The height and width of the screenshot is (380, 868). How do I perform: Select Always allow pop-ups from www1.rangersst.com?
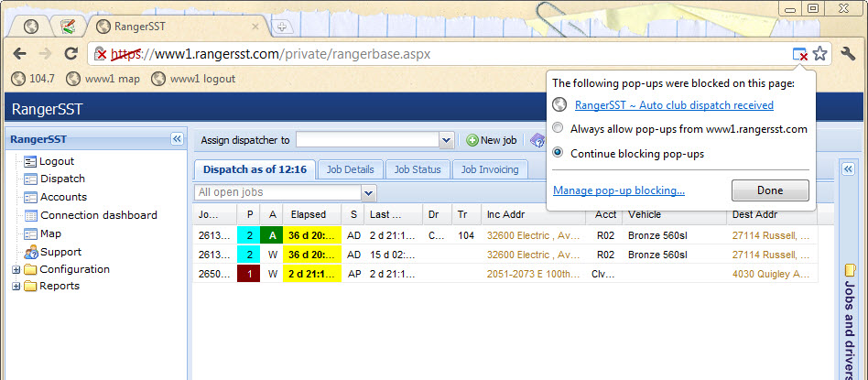pos(558,129)
